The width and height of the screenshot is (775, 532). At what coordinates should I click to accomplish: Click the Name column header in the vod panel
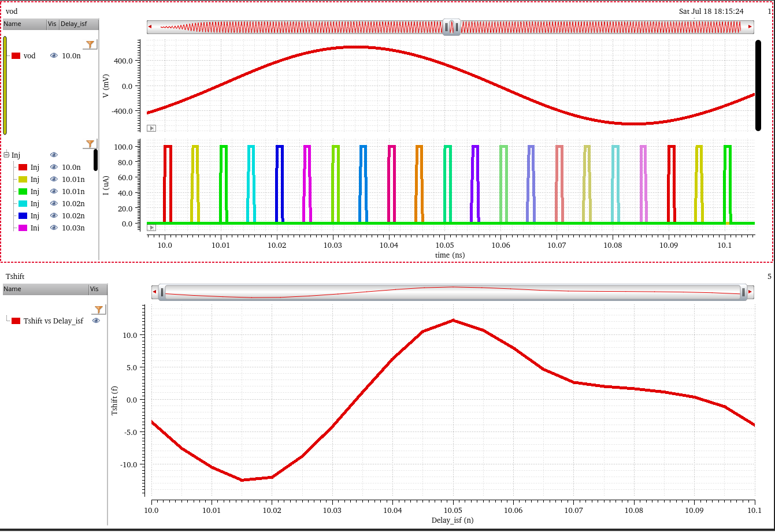click(x=24, y=24)
